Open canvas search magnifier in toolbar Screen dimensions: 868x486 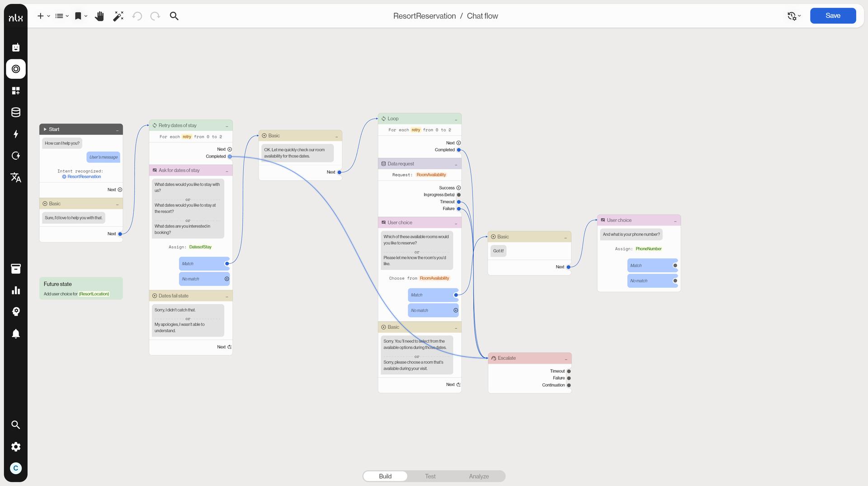tap(174, 16)
